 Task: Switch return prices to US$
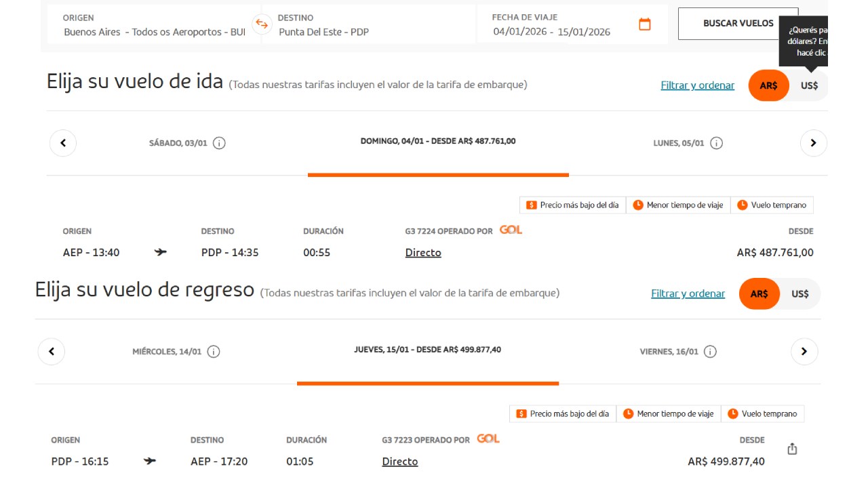click(x=800, y=293)
